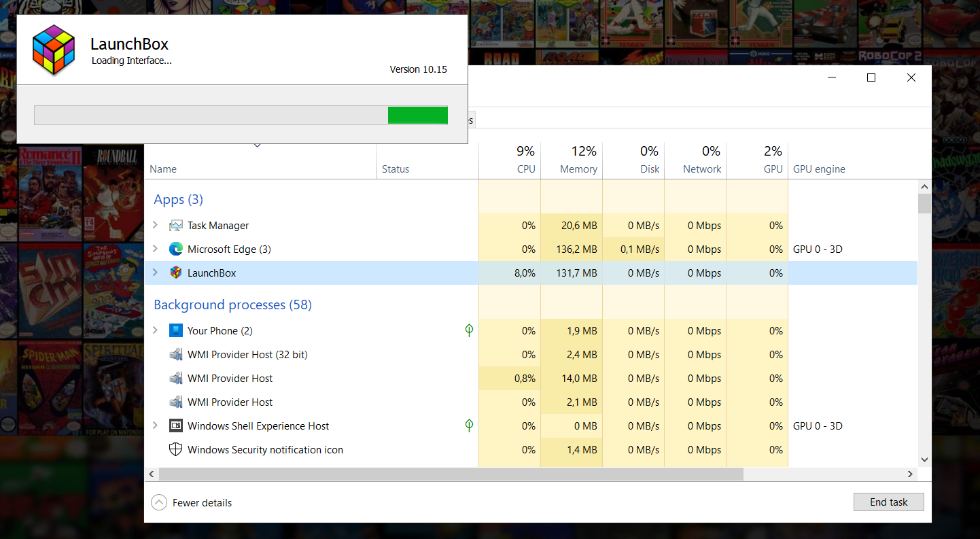This screenshot has width=980, height=539.
Task: Click the horizontal scroll right arrow
Action: point(911,474)
